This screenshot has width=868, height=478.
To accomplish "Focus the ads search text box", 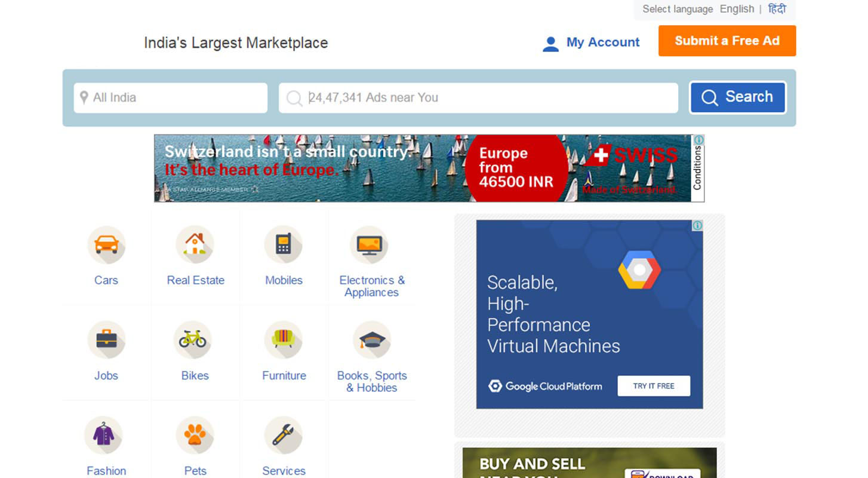I will pos(478,98).
